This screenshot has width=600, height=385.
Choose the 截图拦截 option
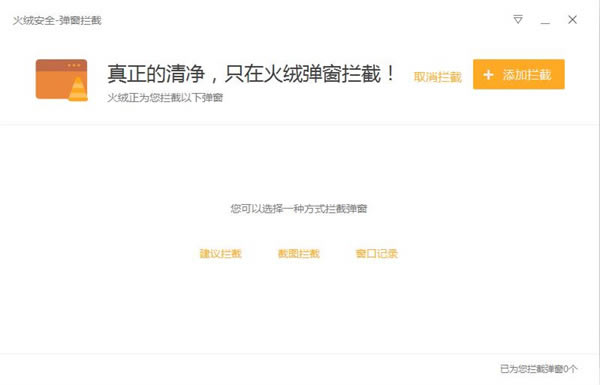pyautogui.click(x=298, y=253)
